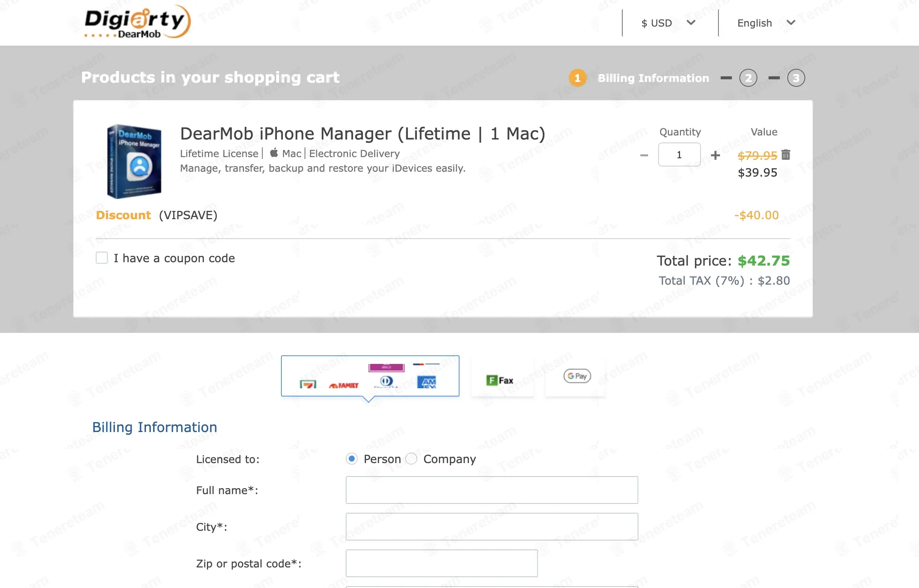
Task: Remove the product with the trash icon
Action: 785,154
